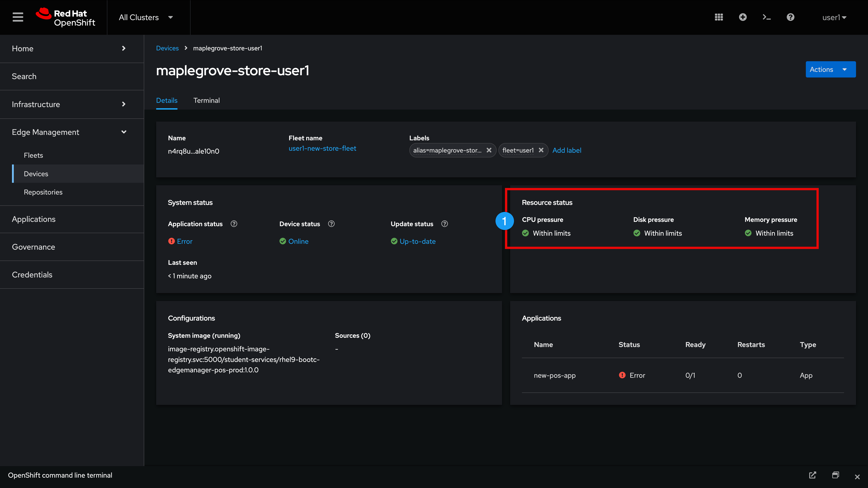Viewport: 868px width, 488px height.
Task: Click the fleet=user1 label chip text
Action: (x=518, y=150)
